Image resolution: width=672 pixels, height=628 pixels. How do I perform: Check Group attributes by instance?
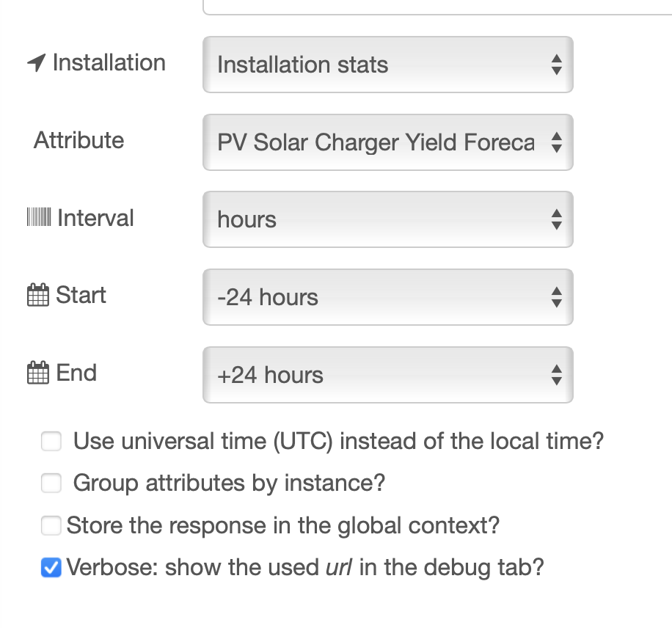pos(51,483)
